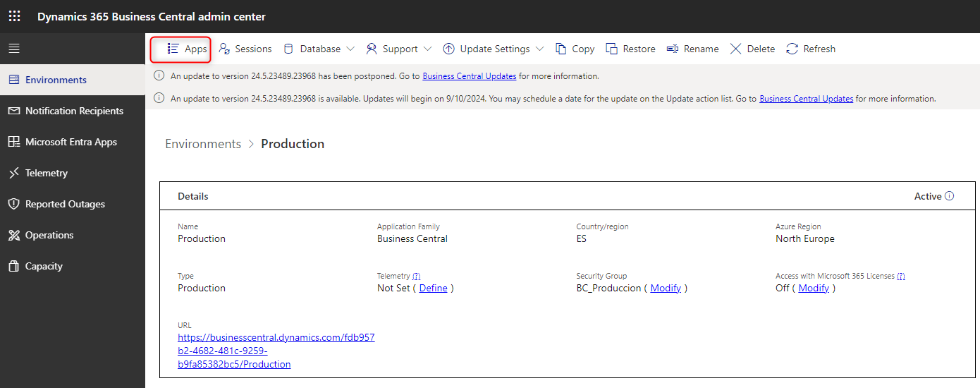The width and height of the screenshot is (980, 388).
Task: Open Telemetry in the sidebar
Action: pyautogui.click(x=73, y=173)
